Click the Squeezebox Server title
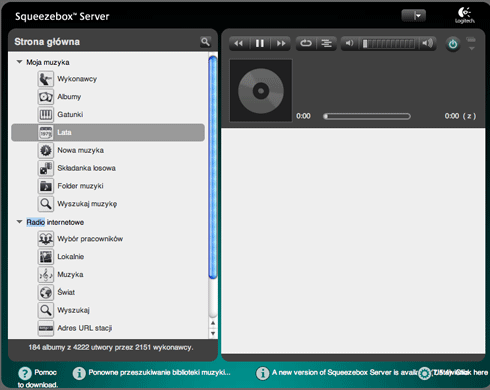Image resolution: width=490 pixels, height=390 pixels. 62,16
